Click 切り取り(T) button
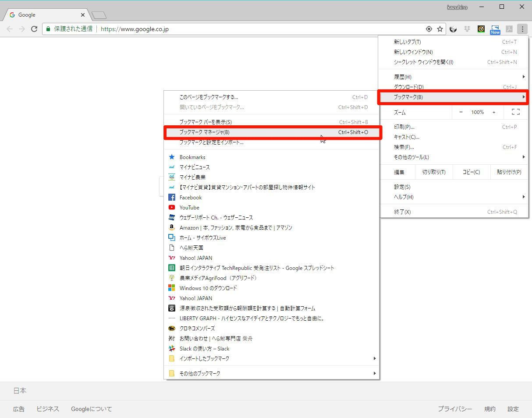This screenshot has width=532, height=418. (x=434, y=172)
